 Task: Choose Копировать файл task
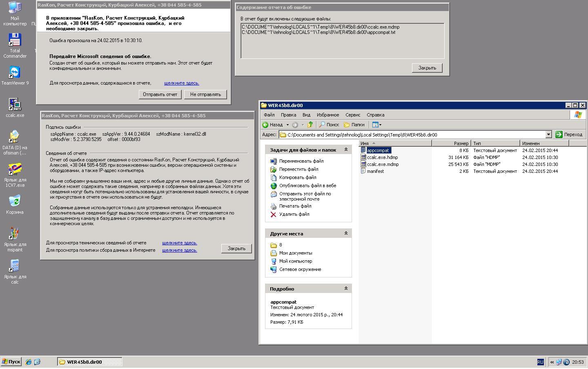pyautogui.click(x=293, y=177)
